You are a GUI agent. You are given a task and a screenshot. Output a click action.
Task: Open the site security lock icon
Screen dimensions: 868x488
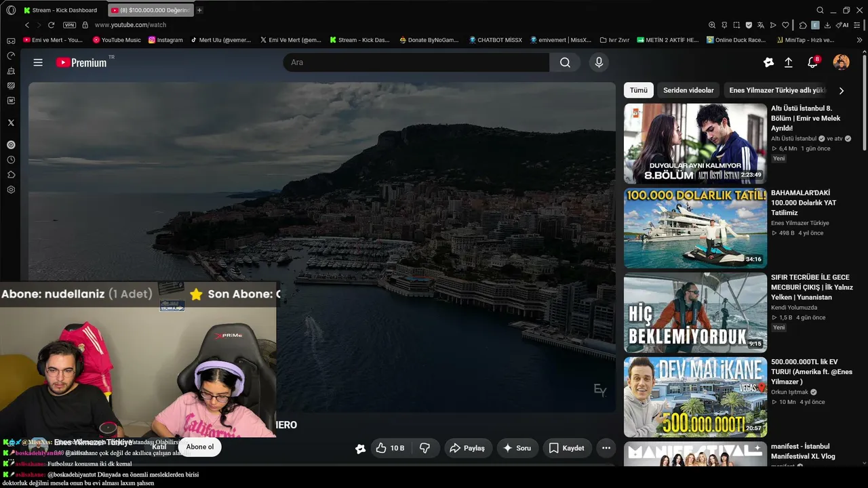tap(85, 25)
